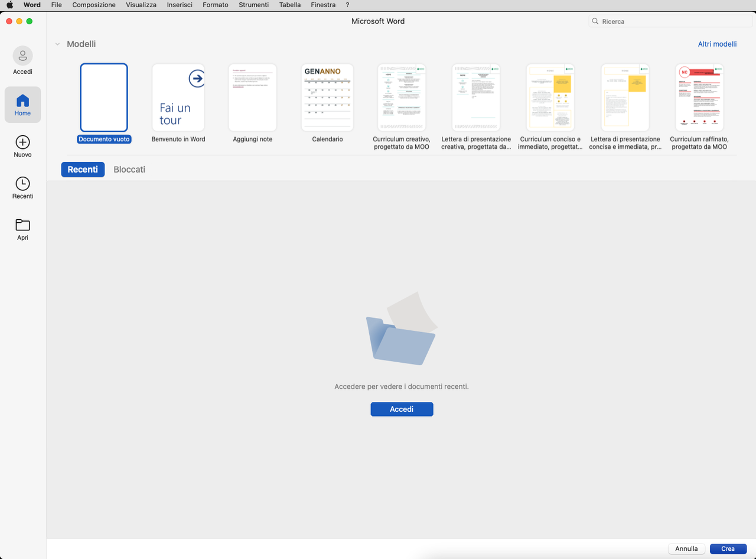Click the search magnifier icon
Screen dimensions: 756x559
tap(596, 21)
